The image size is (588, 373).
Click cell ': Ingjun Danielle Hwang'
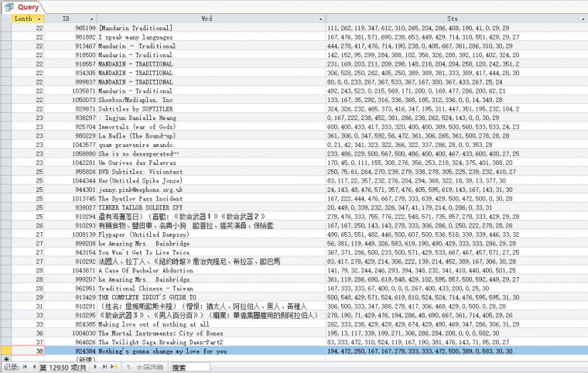coord(211,118)
